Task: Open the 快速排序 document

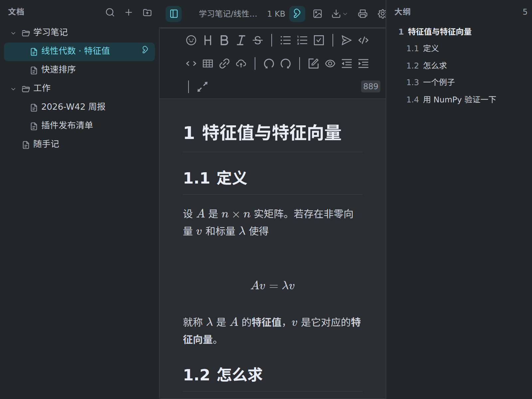Action: click(x=79, y=70)
